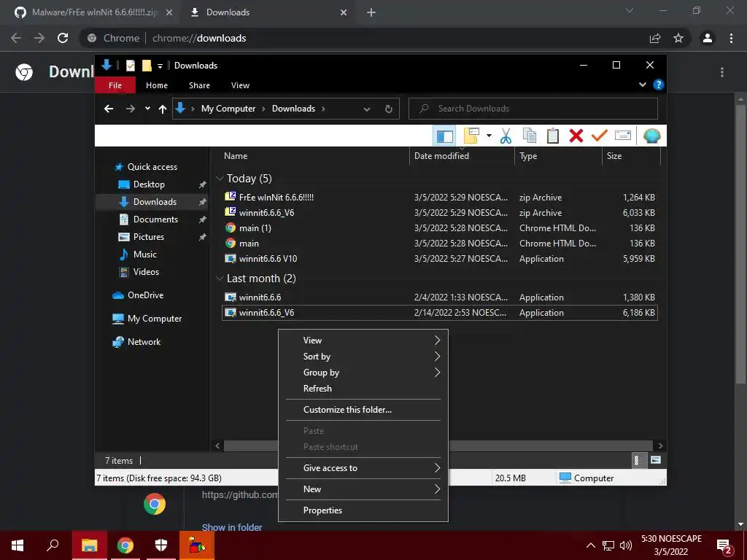The width and height of the screenshot is (747, 560).
Task: Click the Rename toolbar icon
Action: [623, 136]
